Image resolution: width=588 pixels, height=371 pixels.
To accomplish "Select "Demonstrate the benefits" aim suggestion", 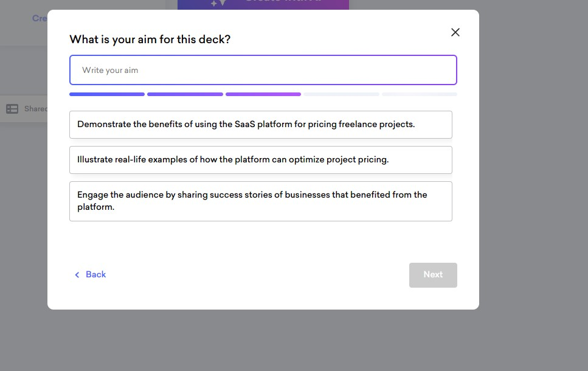I will (x=260, y=125).
